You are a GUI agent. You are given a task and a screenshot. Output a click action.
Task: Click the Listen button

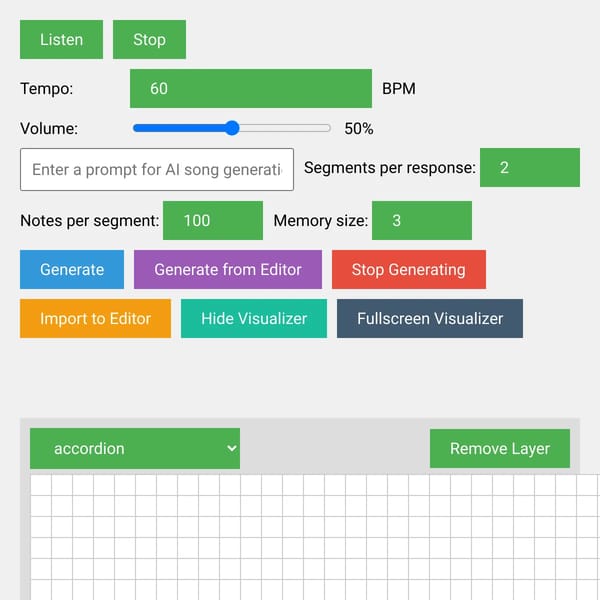click(x=61, y=39)
